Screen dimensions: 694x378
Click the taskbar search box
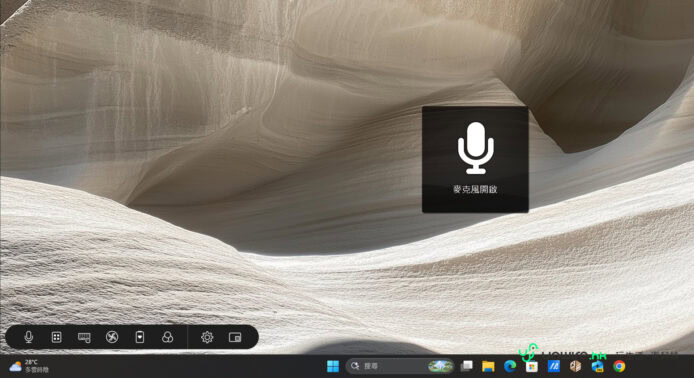[x=400, y=366]
